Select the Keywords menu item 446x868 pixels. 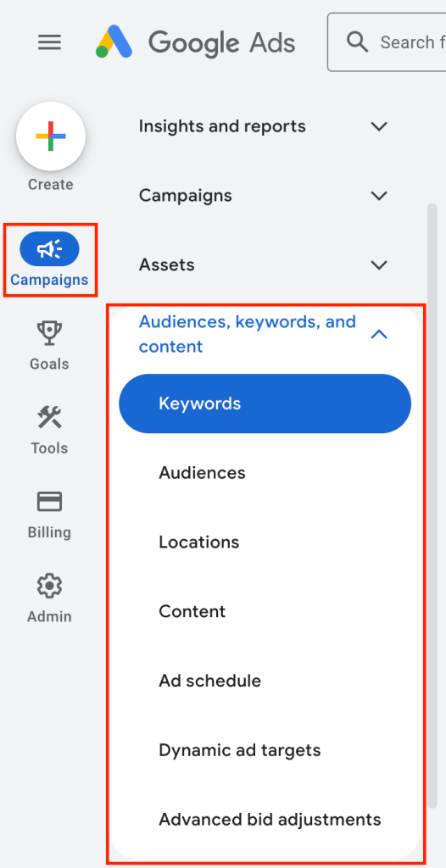pyautogui.click(x=265, y=403)
